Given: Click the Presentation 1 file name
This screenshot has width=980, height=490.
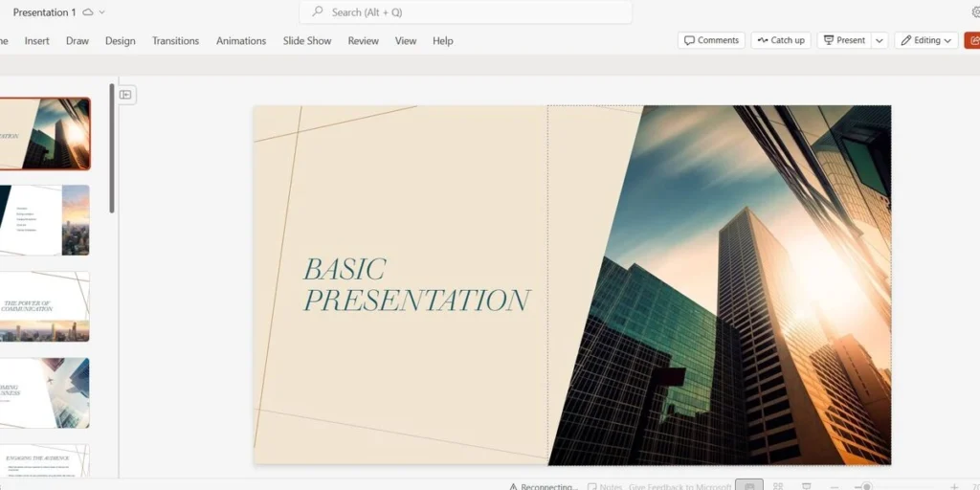Looking at the screenshot, I should [x=44, y=11].
